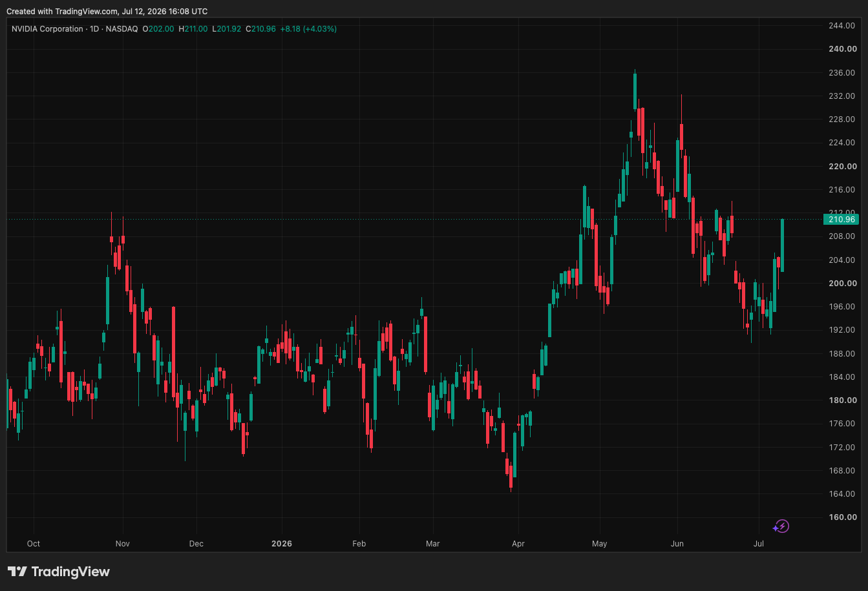Viewport: 868px width, 591px height.
Task: Click the TradingView logo icon
Action: click(17, 572)
